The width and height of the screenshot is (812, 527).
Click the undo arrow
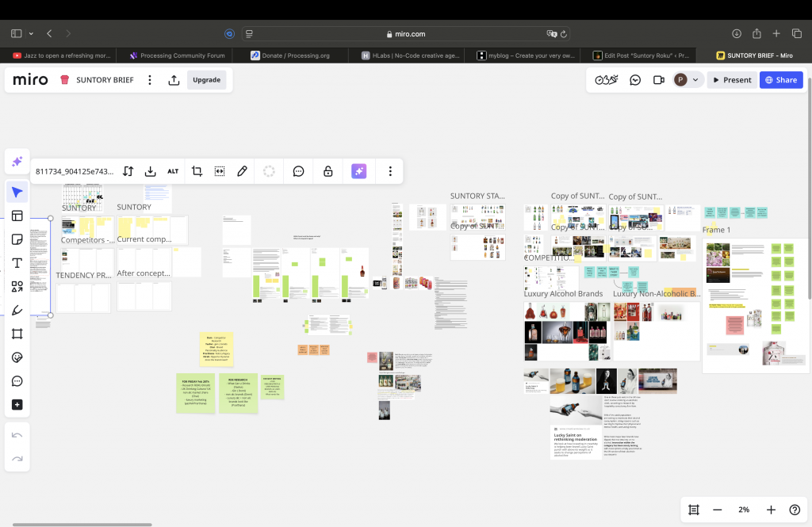(17, 435)
